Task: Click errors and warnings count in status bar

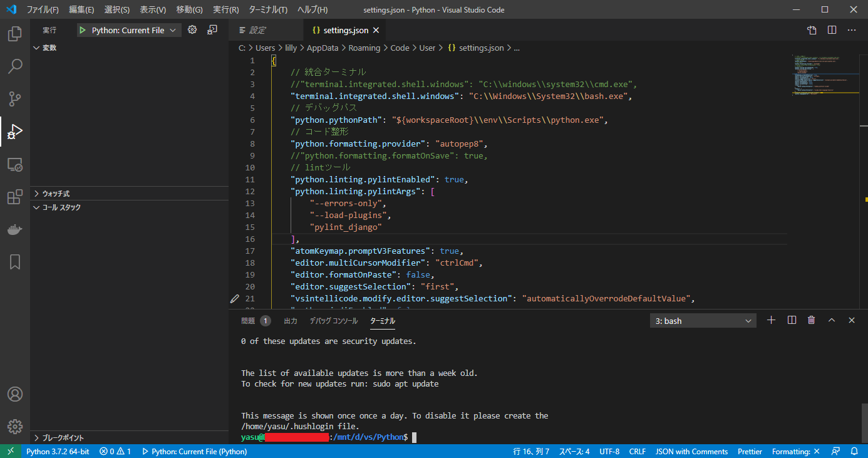Action: [x=115, y=451]
